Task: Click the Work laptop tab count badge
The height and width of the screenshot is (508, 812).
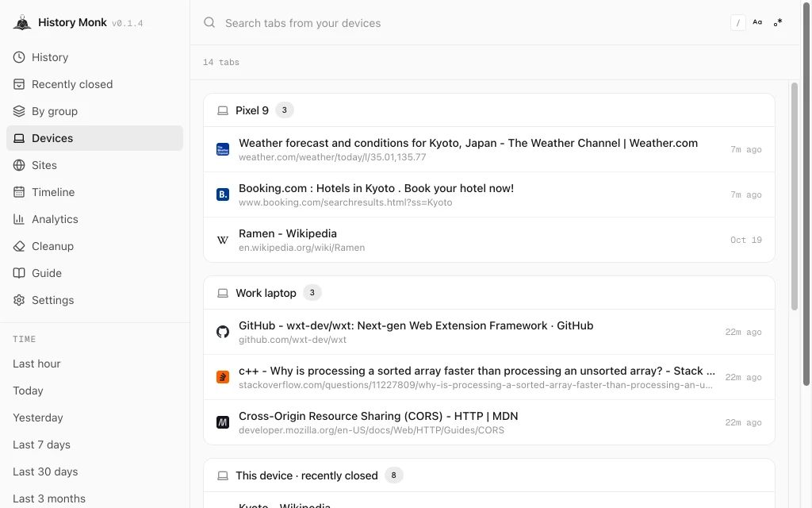Action: (x=312, y=292)
